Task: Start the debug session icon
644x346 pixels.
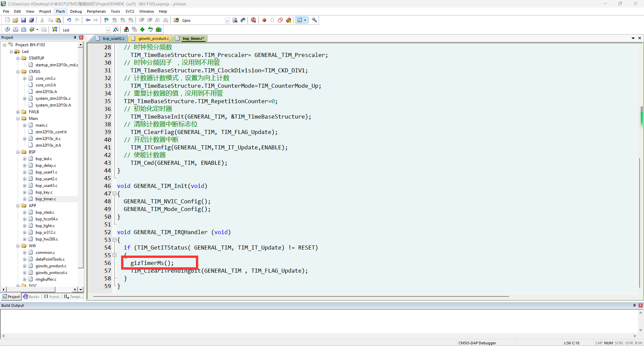Action: click(254, 20)
